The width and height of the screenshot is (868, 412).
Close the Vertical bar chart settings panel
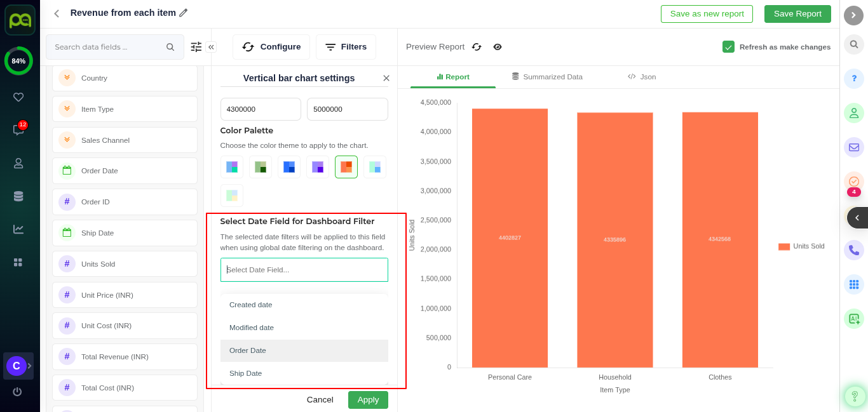pyautogui.click(x=386, y=78)
